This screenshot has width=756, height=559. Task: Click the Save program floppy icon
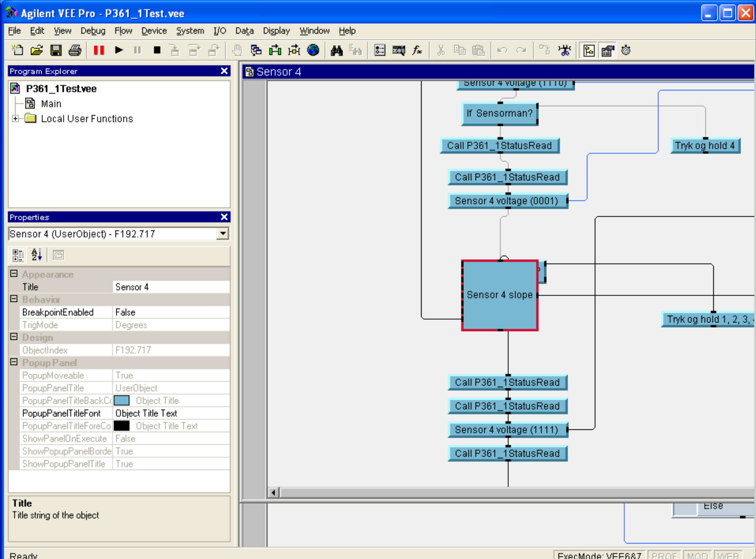click(x=56, y=50)
